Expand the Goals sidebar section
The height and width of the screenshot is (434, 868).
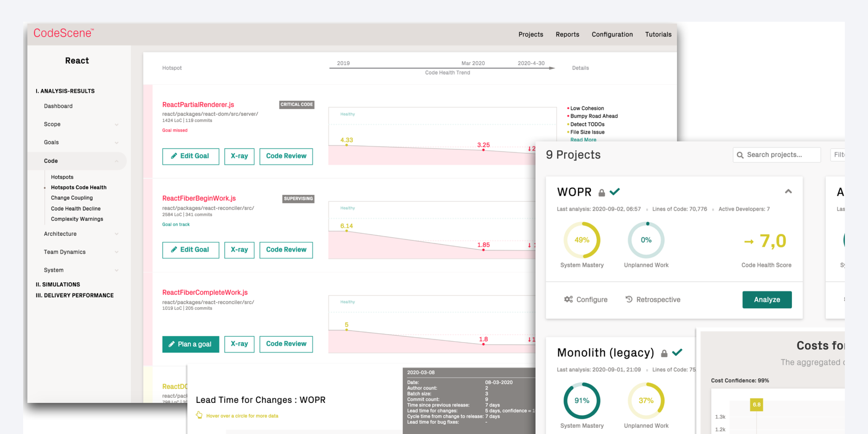(117, 143)
